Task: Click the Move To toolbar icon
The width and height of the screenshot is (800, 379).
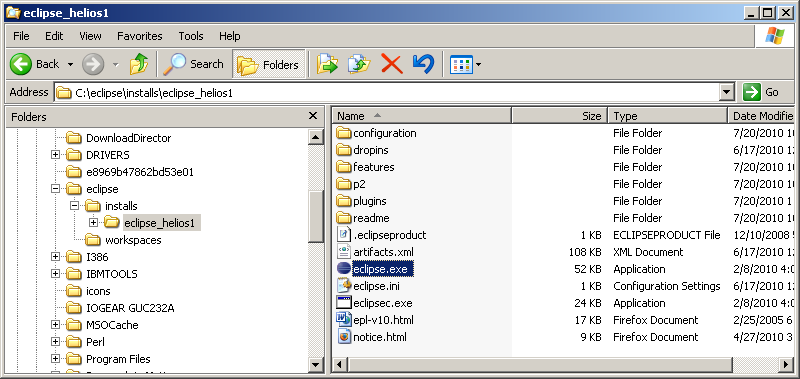Action: [x=328, y=64]
